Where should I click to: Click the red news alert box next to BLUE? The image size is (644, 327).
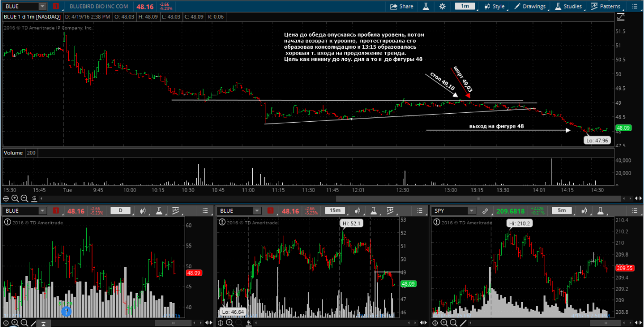[x=56, y=6]
